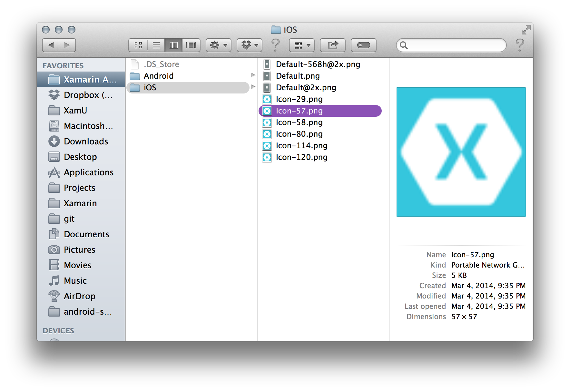Click the Share toolbar button

(x=333, y=45)
